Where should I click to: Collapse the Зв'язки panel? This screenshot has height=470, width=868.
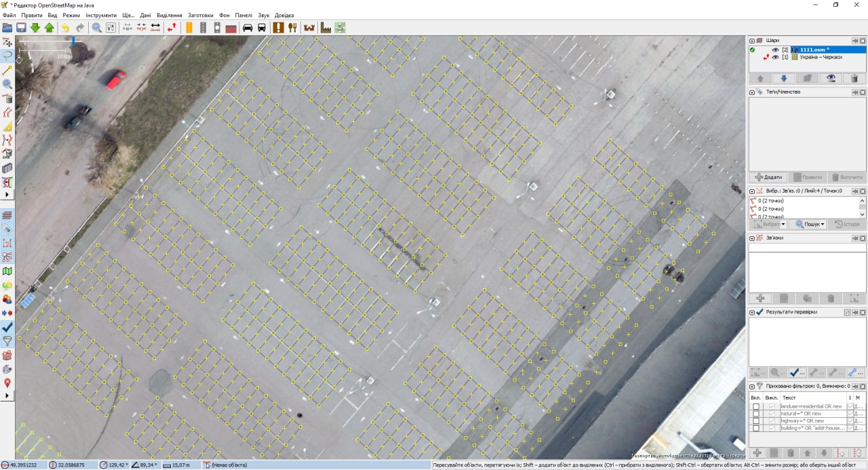752,238
